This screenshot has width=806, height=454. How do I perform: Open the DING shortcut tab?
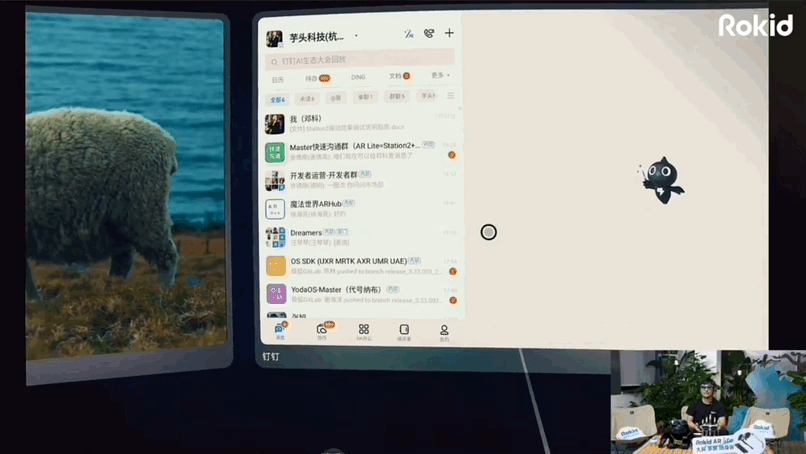[358, 77]
